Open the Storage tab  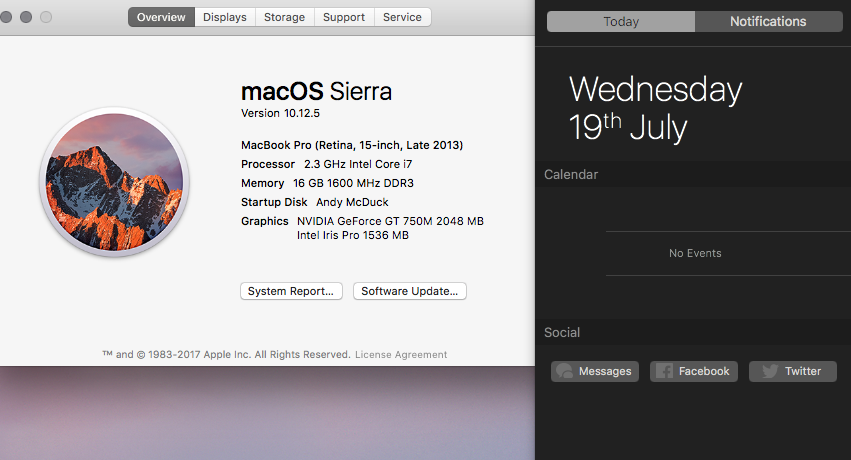[284, 17]
